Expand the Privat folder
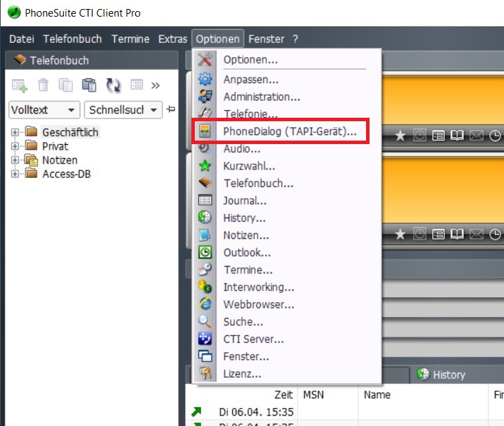This screenshot has width=504, height=426. pyautogui.click(x=15, y=146)
